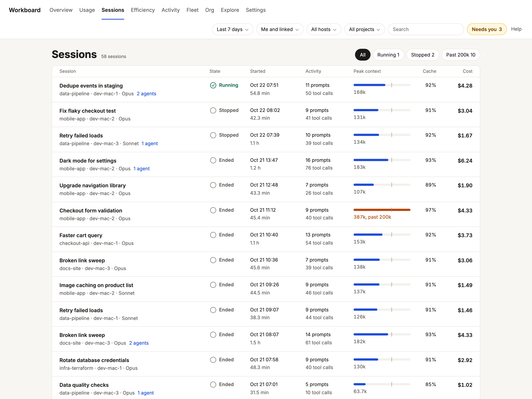Click the Stopped circle icon for Fix flaky checkout test

click(x=213, y=110)
